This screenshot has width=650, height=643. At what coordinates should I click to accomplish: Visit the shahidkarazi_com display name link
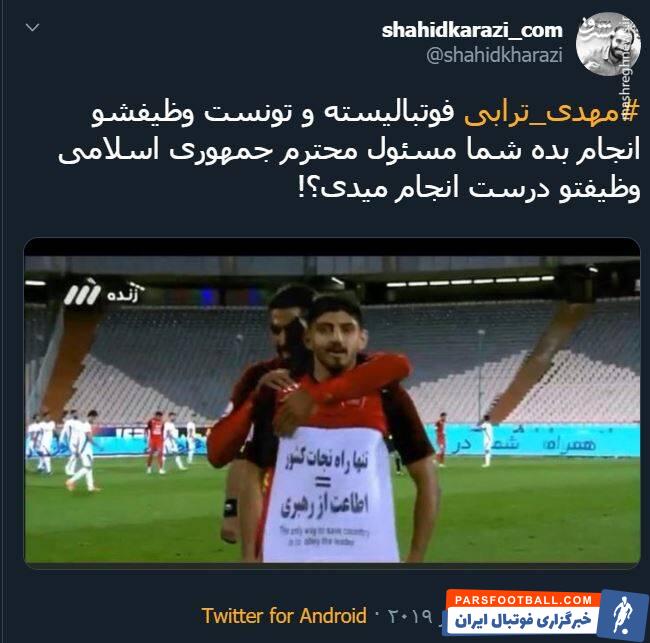pos(472,30)
